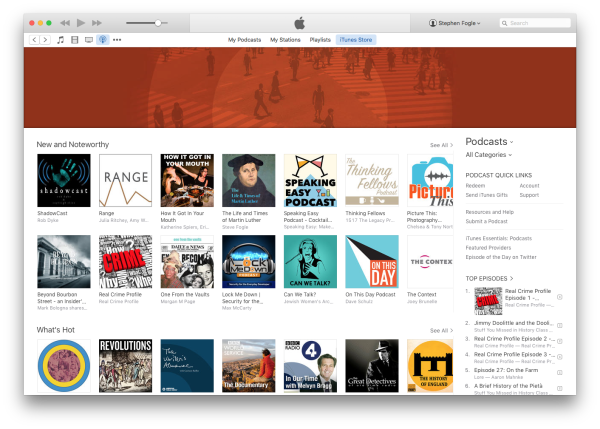Open Real Crime Profile Episode 1 artwork
Screen dimensions: 600x429
click(488, 301)
